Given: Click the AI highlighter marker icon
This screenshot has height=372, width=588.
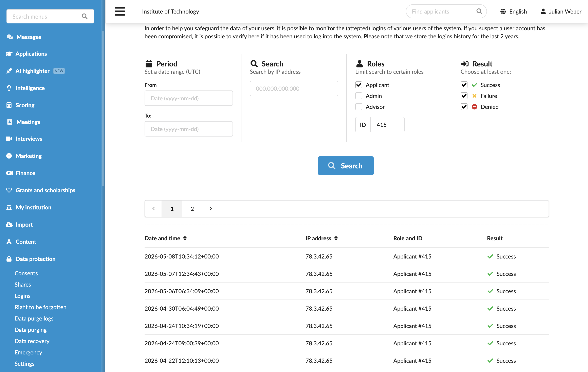Looking at the screenshot, I should point(9,71).
